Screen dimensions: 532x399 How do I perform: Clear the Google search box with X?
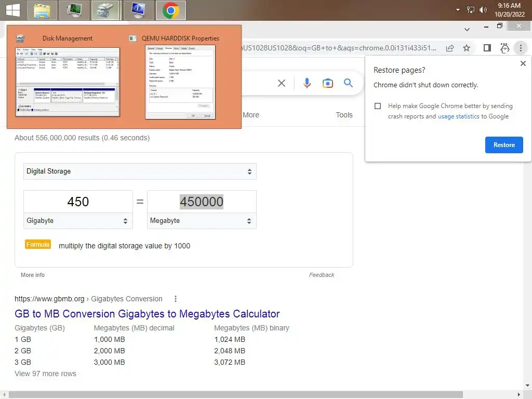point(281,83)
